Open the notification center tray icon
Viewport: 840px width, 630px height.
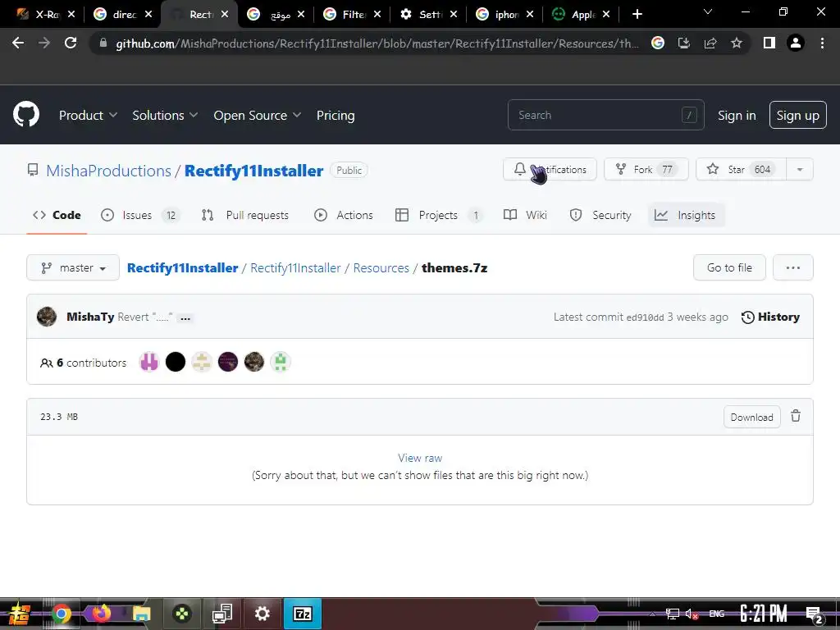coord(815,614)
